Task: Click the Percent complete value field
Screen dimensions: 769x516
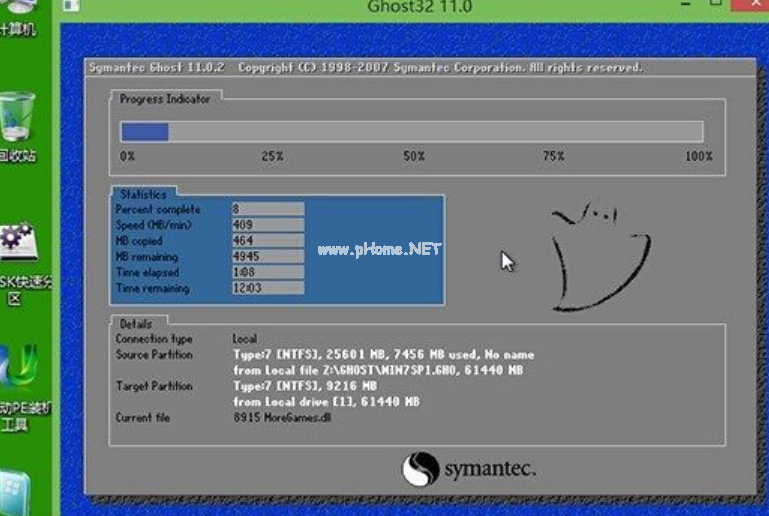Action: 266,210
